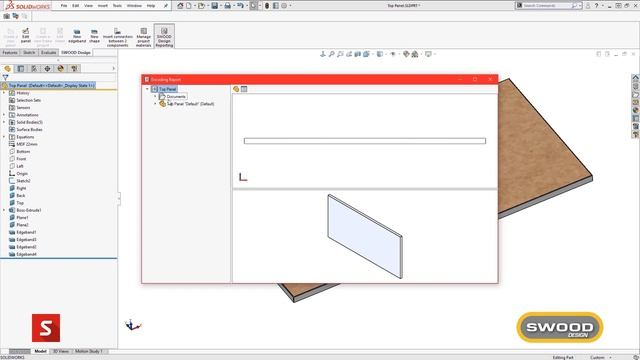The image size is (640, 360).
Task: Expand the Annotations node
Action: tap(4, 115)
